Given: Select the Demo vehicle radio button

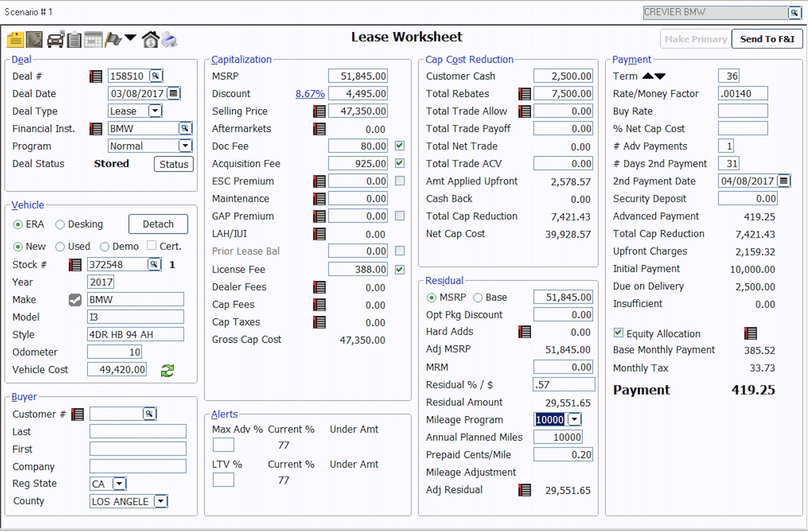Looking at the screenshot, I should coord(104,247).
